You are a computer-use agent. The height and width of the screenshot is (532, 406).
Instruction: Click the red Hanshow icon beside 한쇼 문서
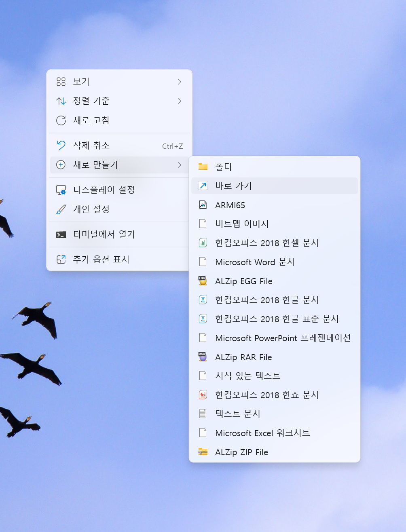[203, 395]
